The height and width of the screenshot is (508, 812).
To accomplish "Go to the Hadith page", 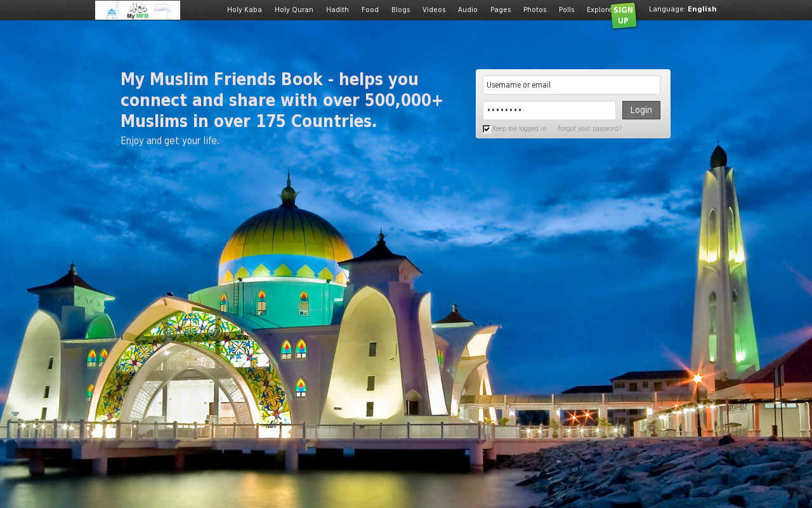I will tap(337, 10).
